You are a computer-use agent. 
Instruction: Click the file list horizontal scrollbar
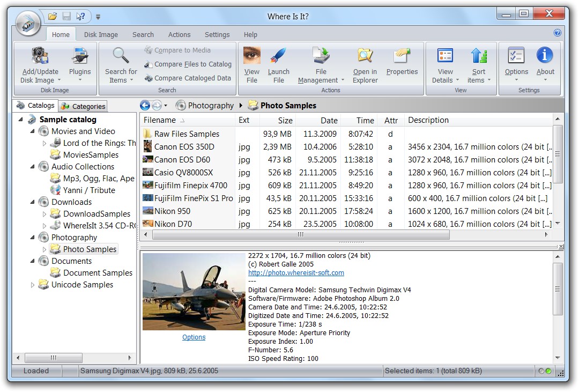tap(301, 235)
